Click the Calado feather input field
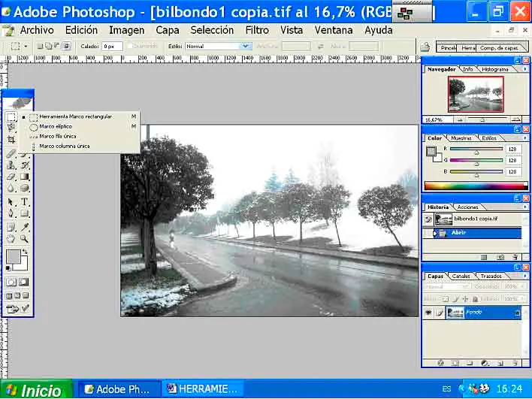This screenshot has height=399, width=532. pos(112,46)
